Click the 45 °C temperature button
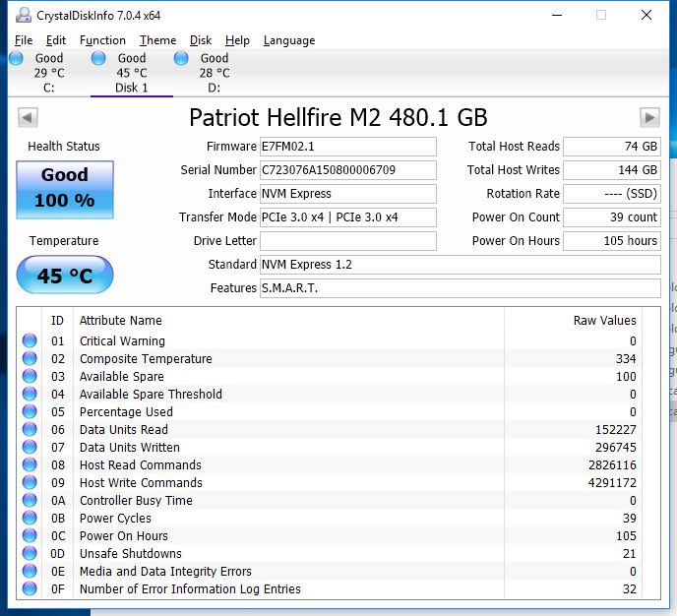677x616 pixels. click(x=65, y=276)
